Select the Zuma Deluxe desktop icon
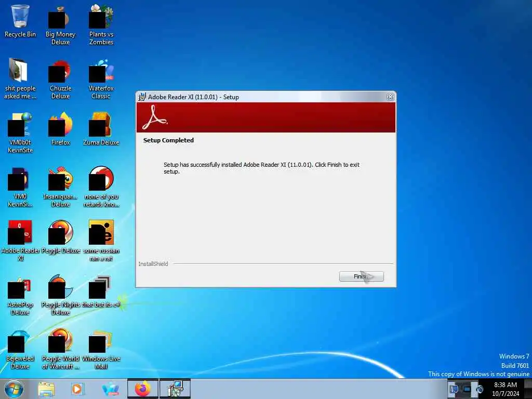This screenshot has width=532, height=399. tap(101, 129)
